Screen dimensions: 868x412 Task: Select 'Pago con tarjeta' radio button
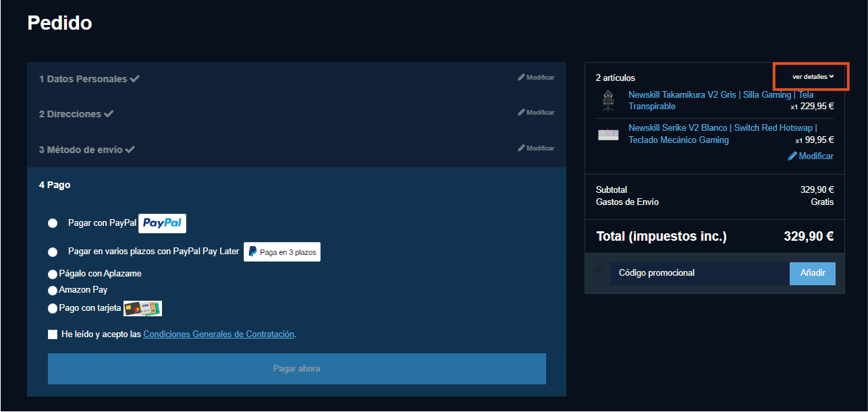(53, 309)
